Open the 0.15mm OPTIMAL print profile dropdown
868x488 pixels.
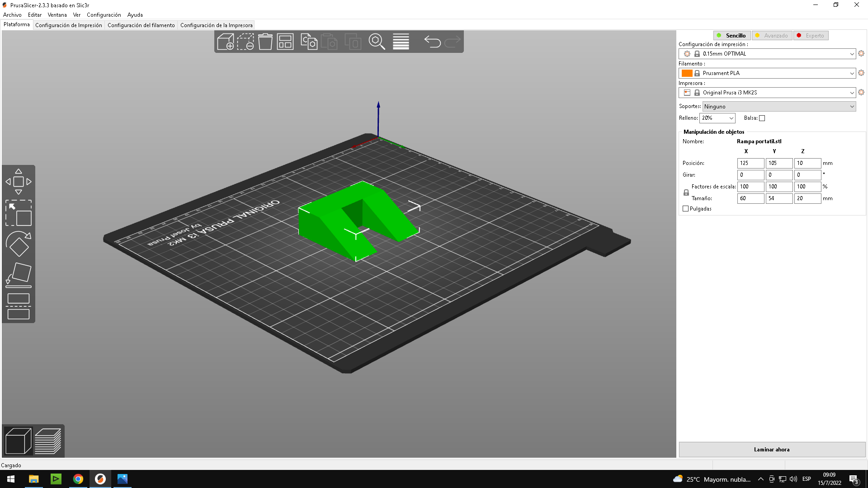767,54
